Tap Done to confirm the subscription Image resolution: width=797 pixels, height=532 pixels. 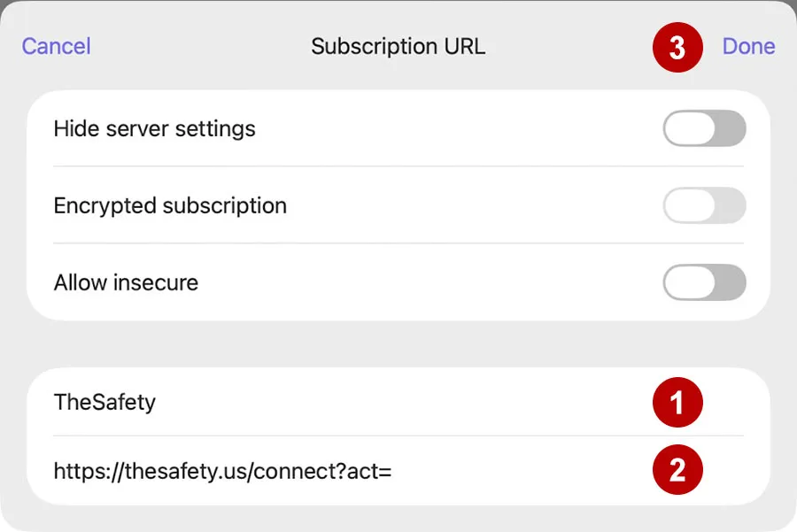point(748,46)
